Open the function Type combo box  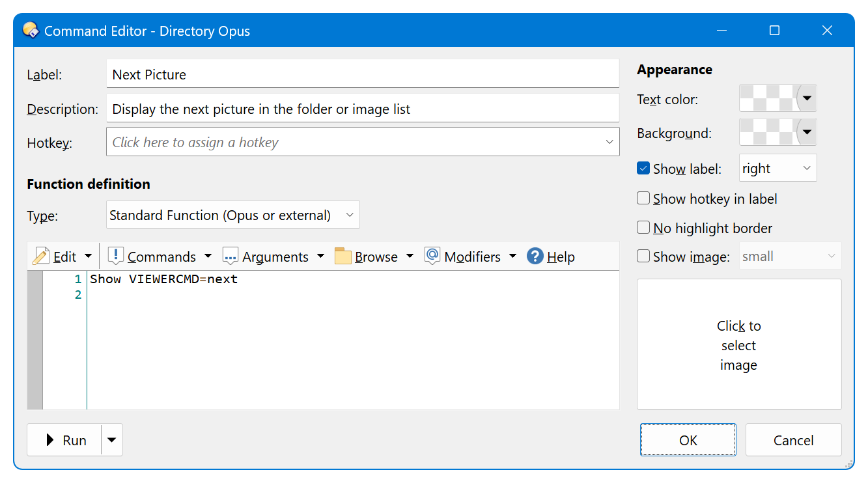[232, 215]
